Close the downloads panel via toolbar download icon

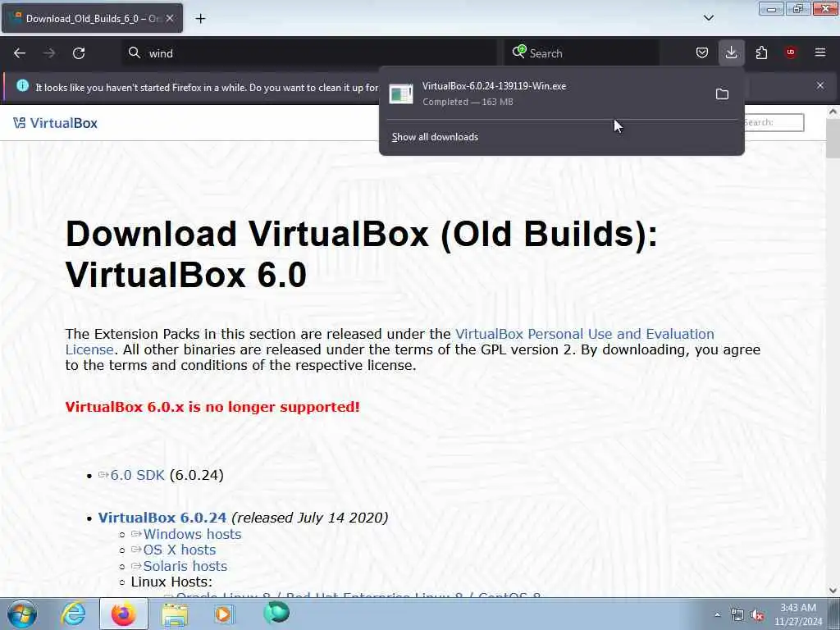(731, 52)
